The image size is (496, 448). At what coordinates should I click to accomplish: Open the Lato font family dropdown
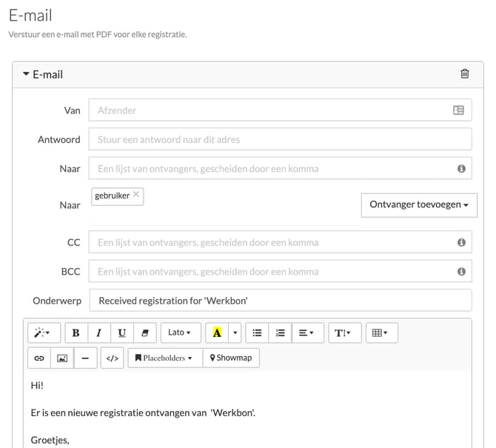click(181, 332)
